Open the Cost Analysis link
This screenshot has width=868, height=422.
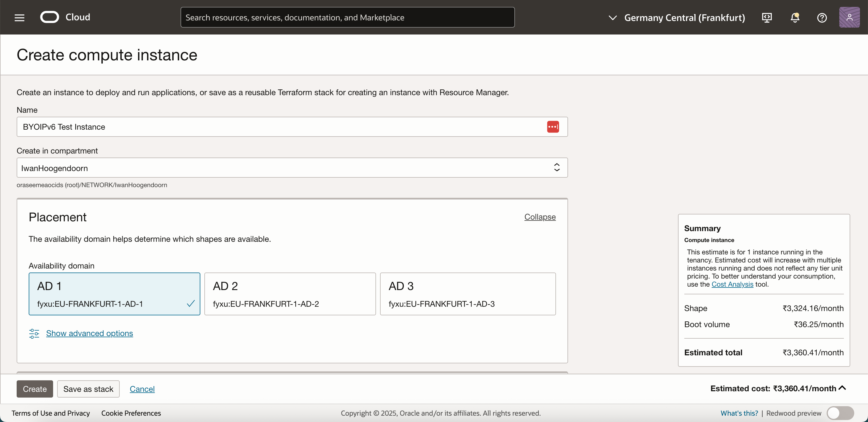[732, 284]
